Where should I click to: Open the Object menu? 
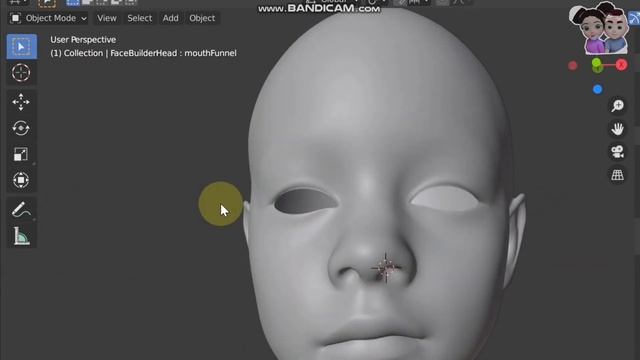202,18
